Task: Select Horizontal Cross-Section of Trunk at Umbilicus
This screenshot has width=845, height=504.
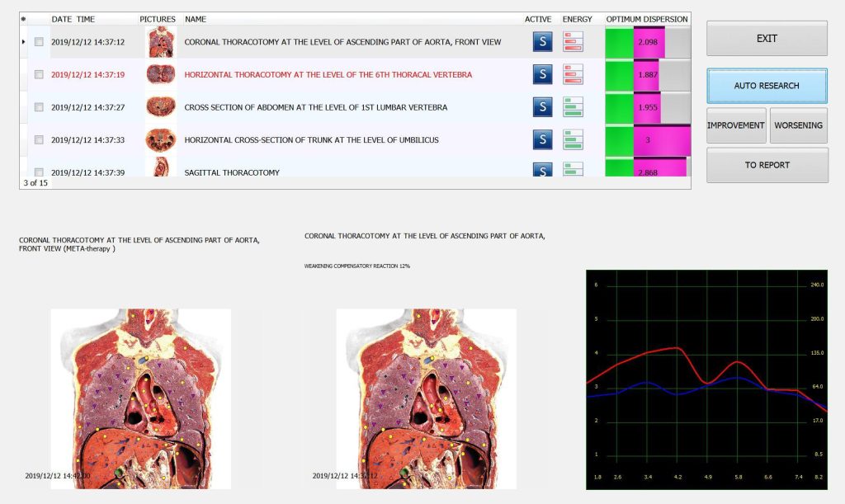Action: coord(311,140)
